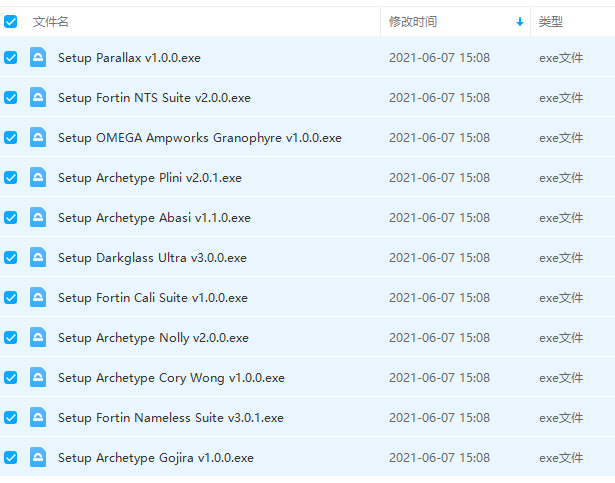615x483 pixels.
Task: Uncheck OMEGA Ampworks Granophyre checkbox
Action: pos(11,138)
